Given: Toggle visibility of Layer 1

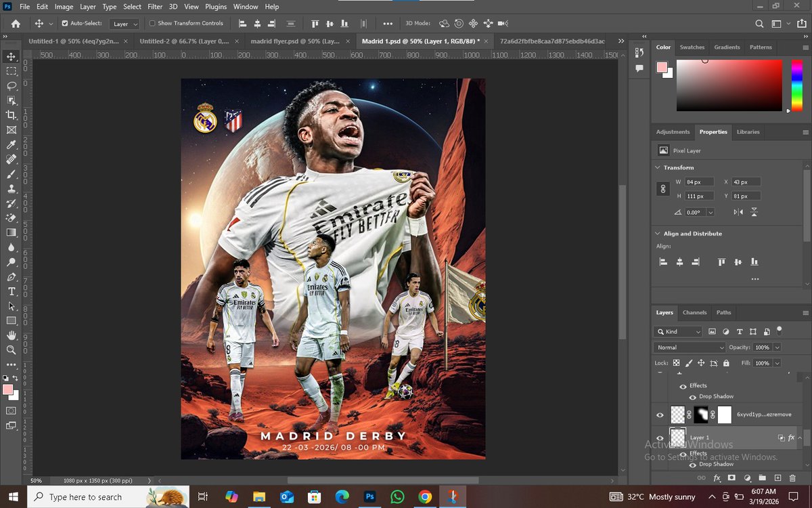Looking at the screenshot, I should pos(660,438).
